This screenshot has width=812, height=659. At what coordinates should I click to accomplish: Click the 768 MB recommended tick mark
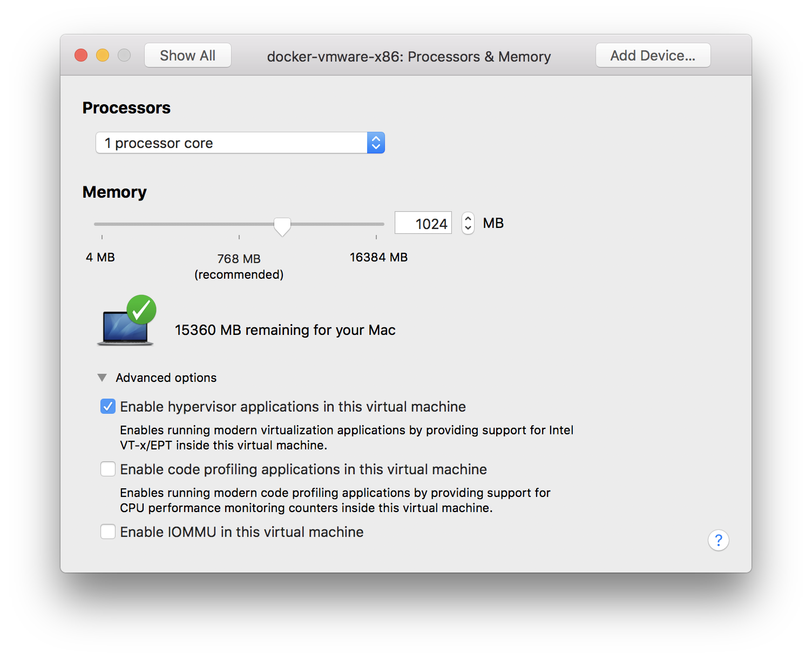click(x=239, y=236)
